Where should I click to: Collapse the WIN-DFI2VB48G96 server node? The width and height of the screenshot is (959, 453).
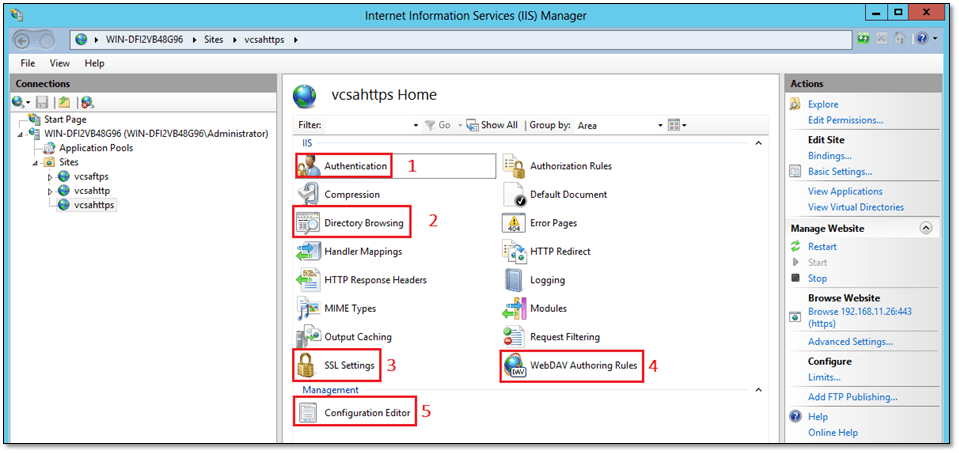coord(20,134)
